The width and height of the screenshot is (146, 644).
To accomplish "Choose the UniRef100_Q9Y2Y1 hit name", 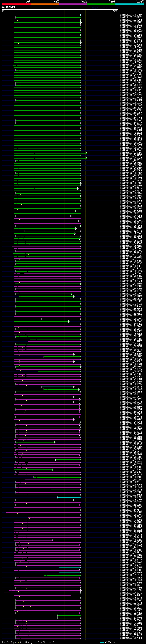I will [x=131, y=95].
